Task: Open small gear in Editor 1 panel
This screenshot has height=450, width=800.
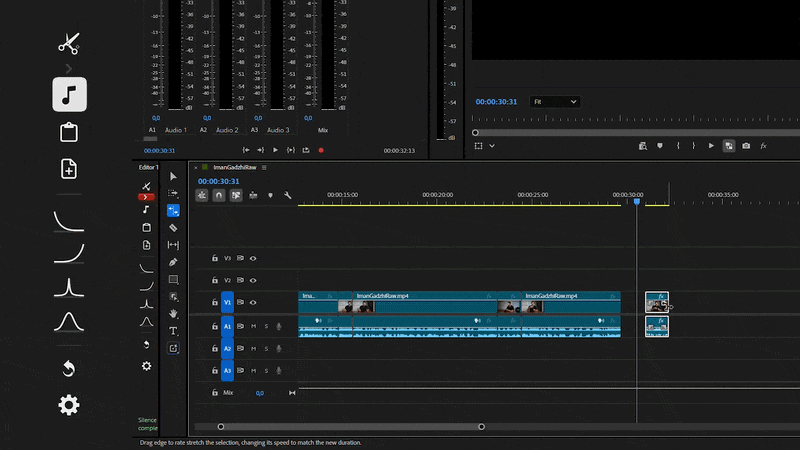Action: tap(146, 366)
